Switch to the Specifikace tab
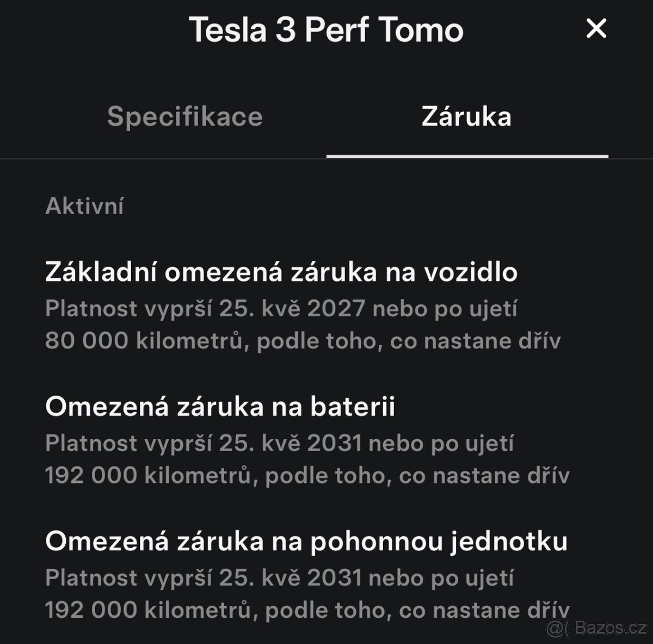 coord(187,116)
